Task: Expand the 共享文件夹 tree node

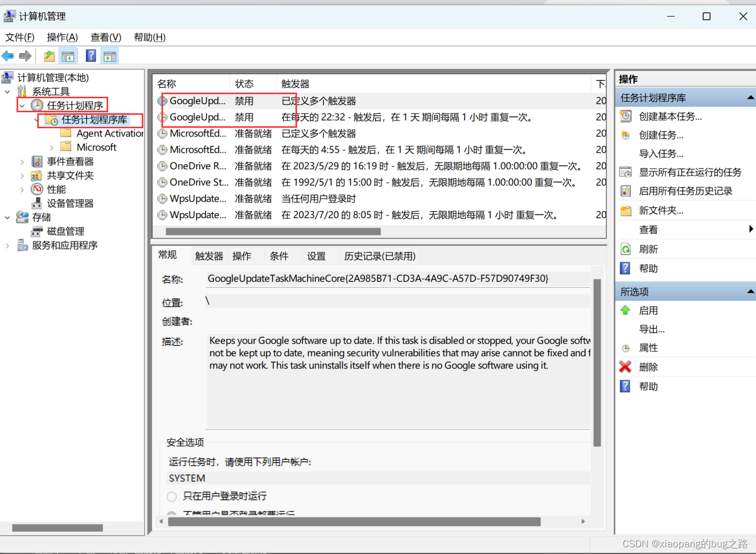Action: pos(22,175)
